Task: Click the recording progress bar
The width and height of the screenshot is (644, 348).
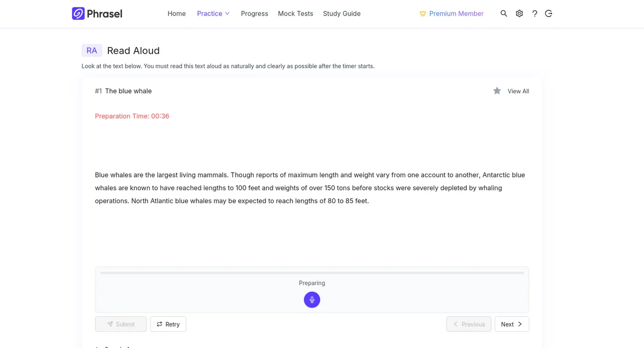Action: tap(312, 273)
